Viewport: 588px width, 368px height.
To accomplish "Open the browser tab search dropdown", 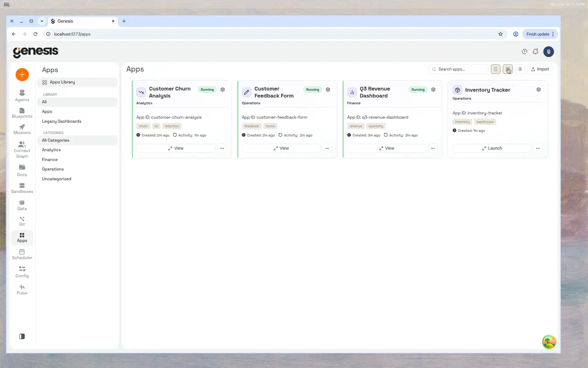I will click(x=42, y=21).
